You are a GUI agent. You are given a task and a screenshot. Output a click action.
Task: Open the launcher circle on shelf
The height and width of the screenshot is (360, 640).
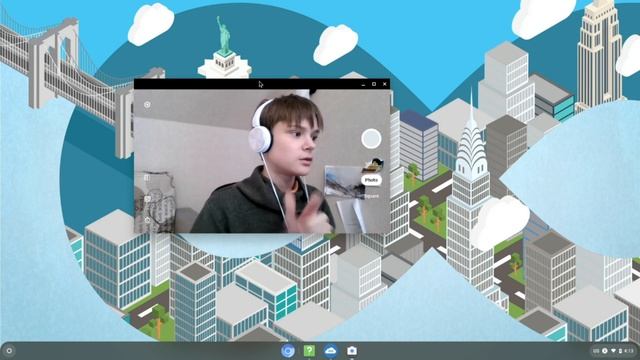[x=9, y=351]
